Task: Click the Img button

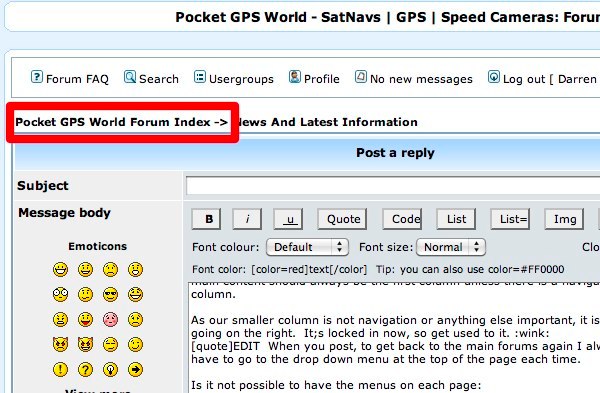Action: [x=564, y=219]
